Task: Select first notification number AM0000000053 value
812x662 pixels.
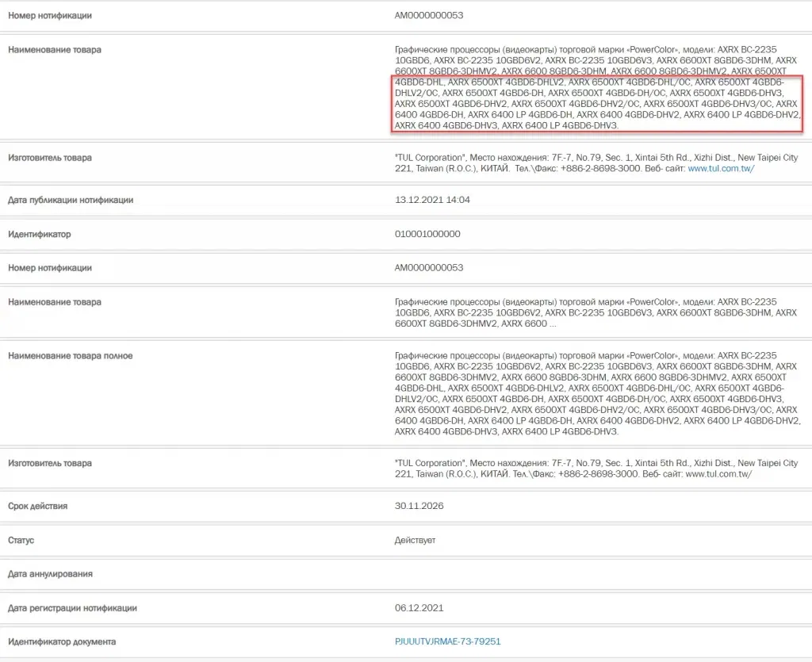Action: pos(429,16)
